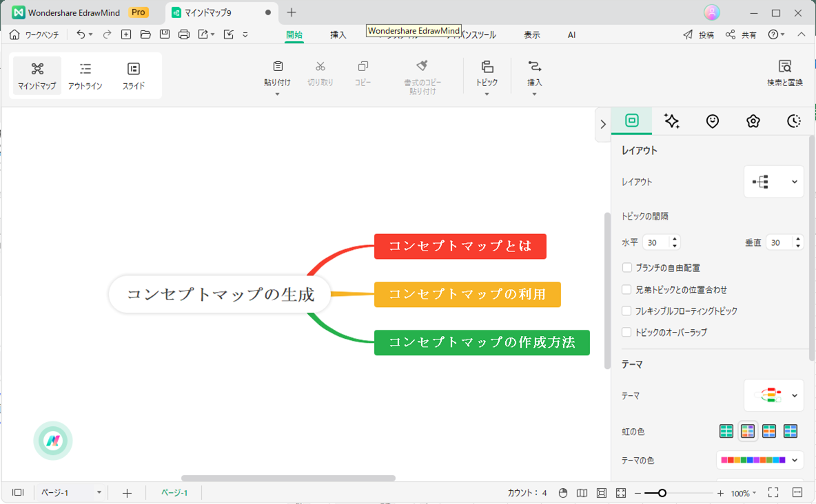The width and height of the screenshot is (816, 504).
Task: Select the 挿入 ribbon tab
Action: pos(338,35)
